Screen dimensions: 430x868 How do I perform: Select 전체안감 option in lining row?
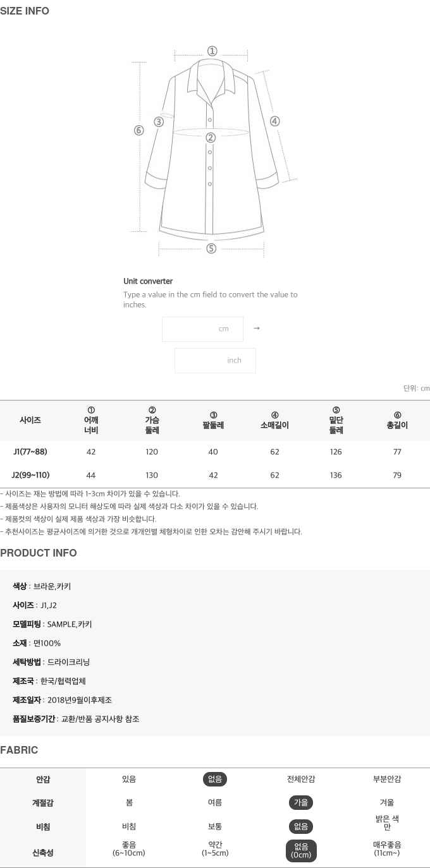point(301,779)
